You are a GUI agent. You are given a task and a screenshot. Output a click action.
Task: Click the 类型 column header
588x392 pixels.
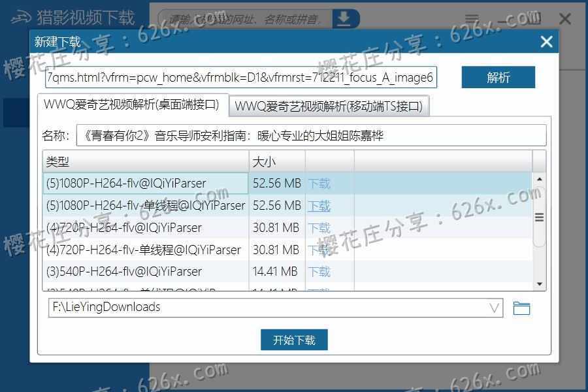[146, 161]
